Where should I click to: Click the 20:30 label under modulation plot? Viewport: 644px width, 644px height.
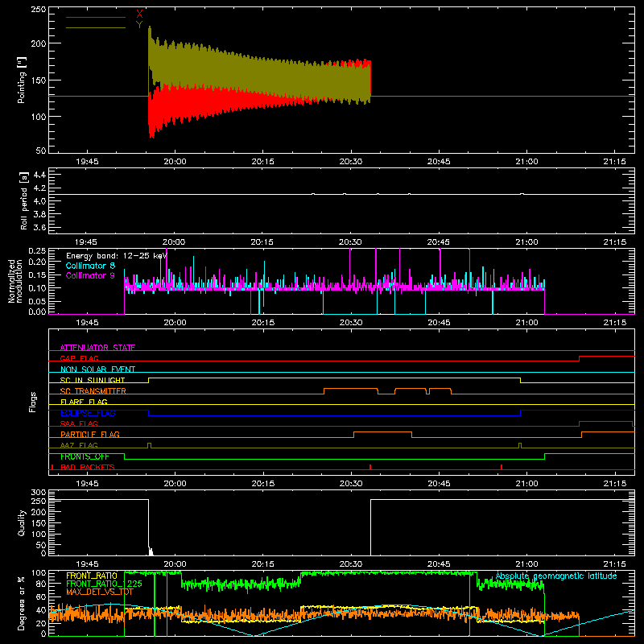coord(351,323)
